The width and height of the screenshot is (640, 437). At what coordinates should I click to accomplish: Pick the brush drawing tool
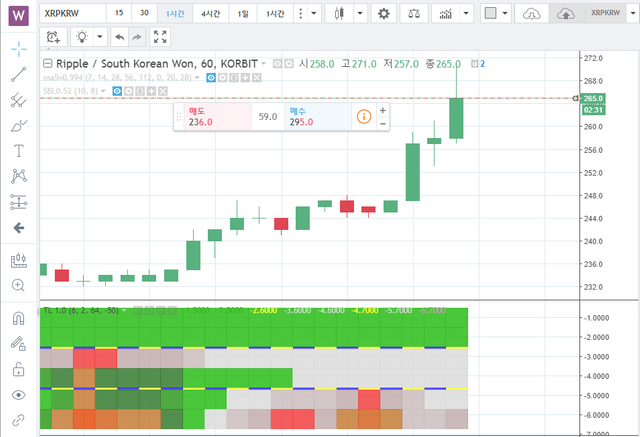pos(18,126)
